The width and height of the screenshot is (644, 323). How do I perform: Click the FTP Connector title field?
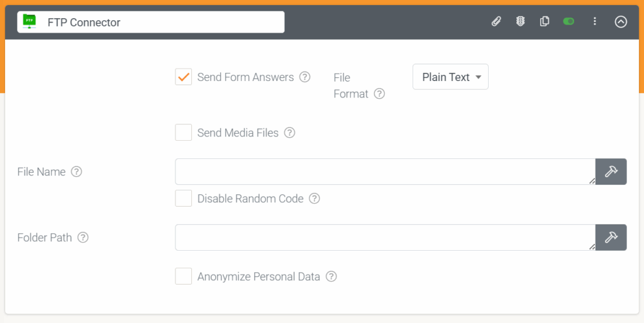point(151,22)
